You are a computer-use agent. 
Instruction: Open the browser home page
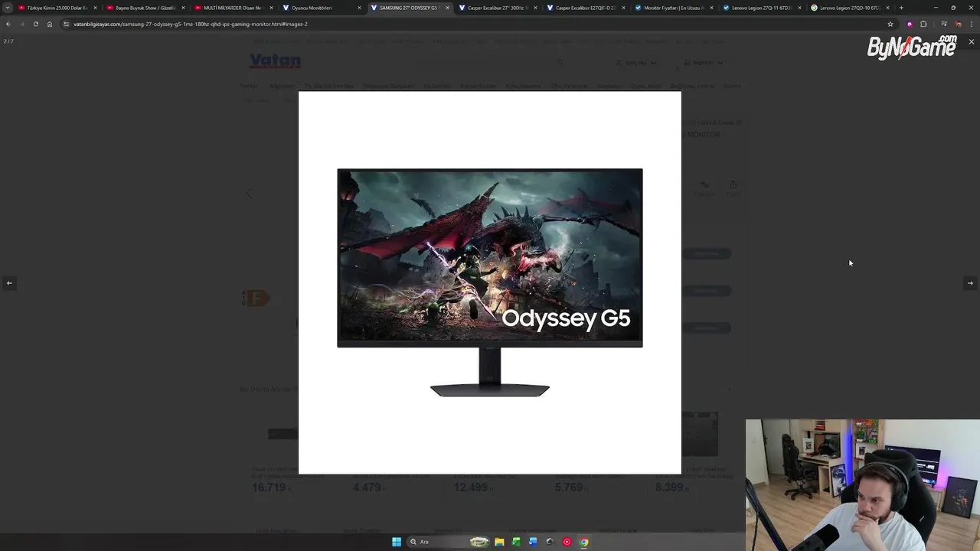tap(49, 24)
